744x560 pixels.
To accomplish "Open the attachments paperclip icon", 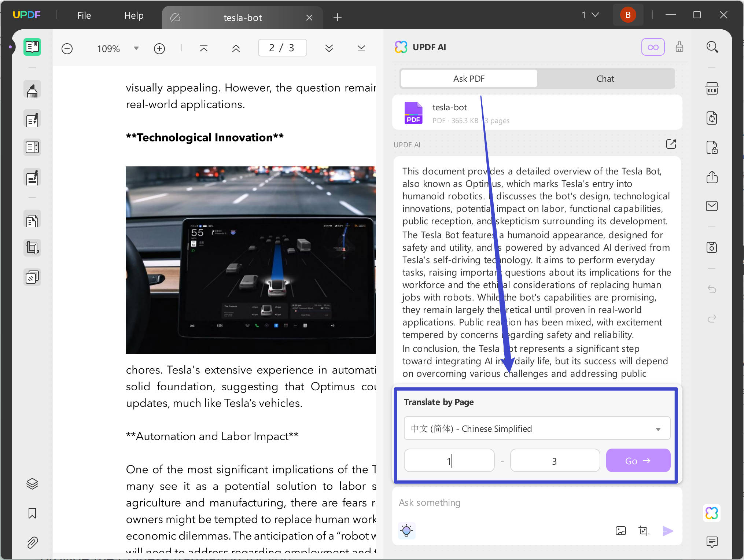I will (x=32, y=542).
